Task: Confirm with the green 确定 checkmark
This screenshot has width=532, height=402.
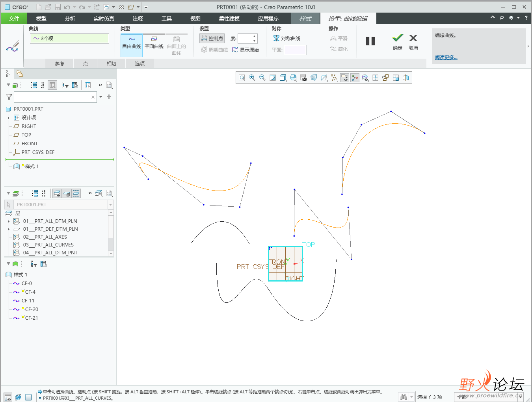Action: tap(398, 42)
